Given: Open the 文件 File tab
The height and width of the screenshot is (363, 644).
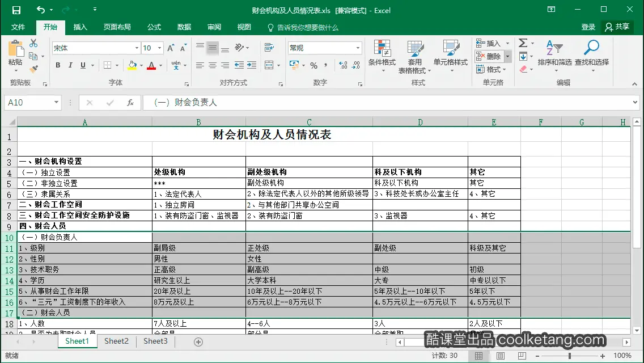Looking at the screenshot, I should [18, 27].
